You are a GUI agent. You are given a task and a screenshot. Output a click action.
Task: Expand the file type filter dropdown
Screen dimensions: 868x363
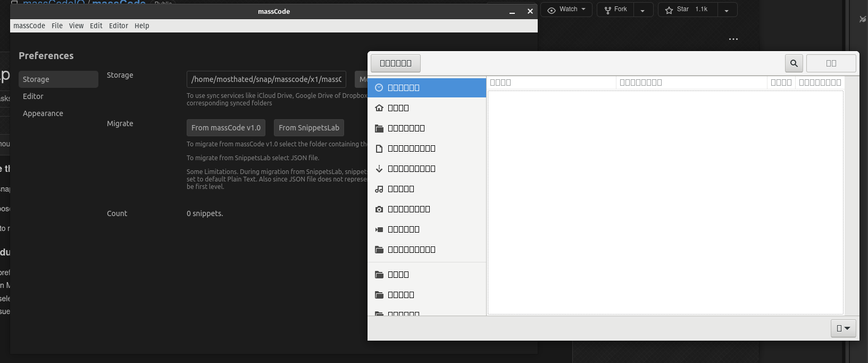coord(843,328)
